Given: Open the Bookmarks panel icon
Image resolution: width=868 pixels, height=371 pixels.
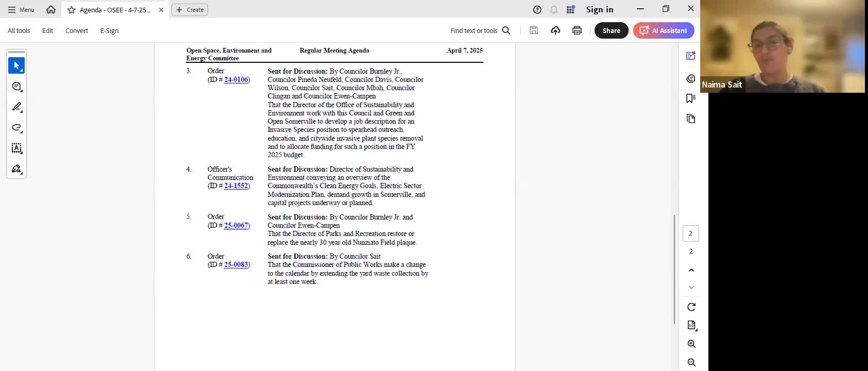Looking at the screenshot, I should point(691,98).
